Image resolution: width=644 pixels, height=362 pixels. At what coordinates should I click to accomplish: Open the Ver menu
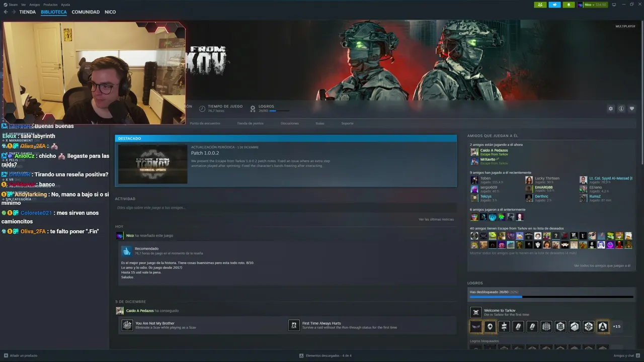(x=24, y=5)
